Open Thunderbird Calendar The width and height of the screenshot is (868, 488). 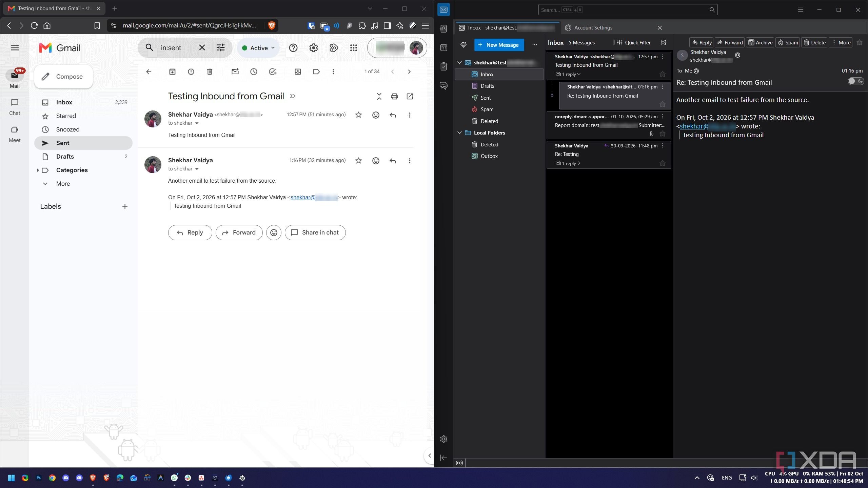pyautogui.click(x=443, y=48)
